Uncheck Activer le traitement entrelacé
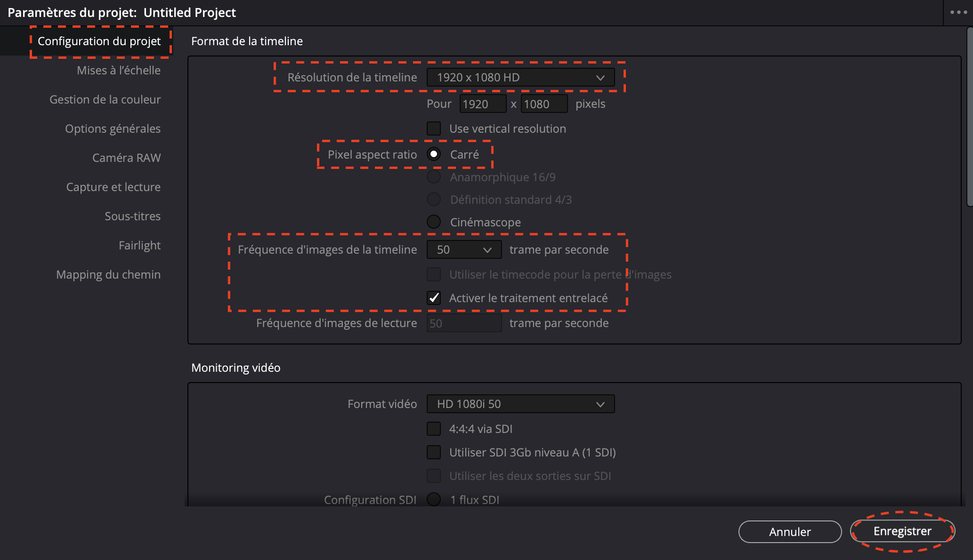 pos(434,298)
